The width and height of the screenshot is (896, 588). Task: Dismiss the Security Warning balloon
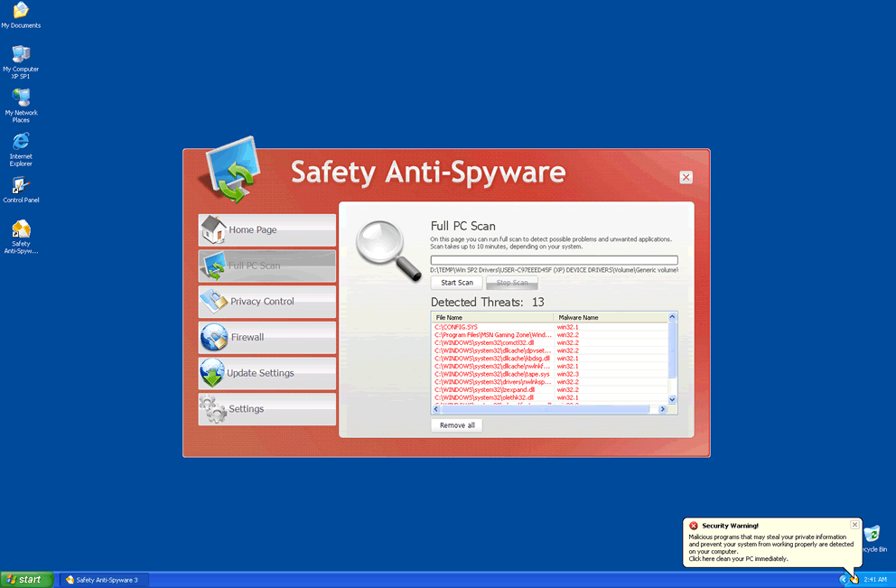click(x=855, y=525)
